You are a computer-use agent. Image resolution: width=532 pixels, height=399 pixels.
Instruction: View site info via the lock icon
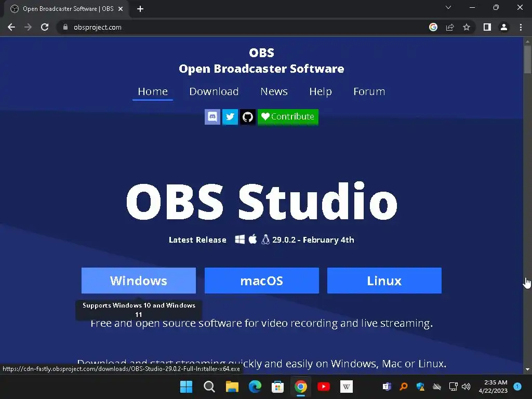click(x=65, y=27)
